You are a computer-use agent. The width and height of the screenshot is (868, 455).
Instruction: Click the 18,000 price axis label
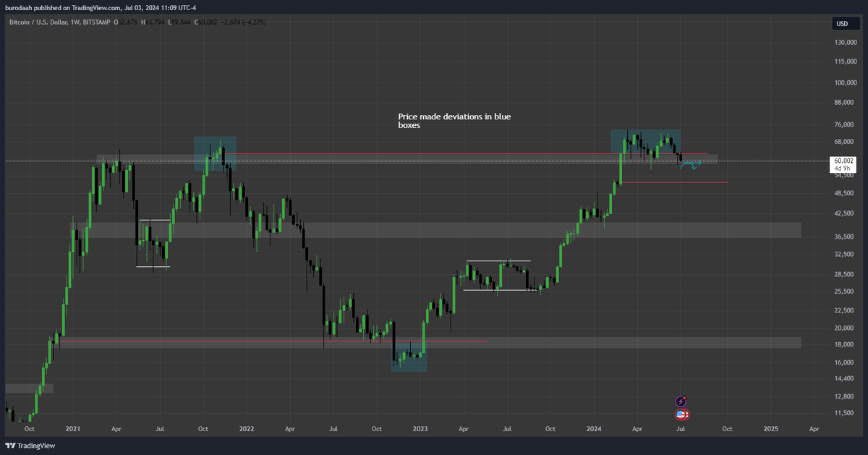point(843,344)
